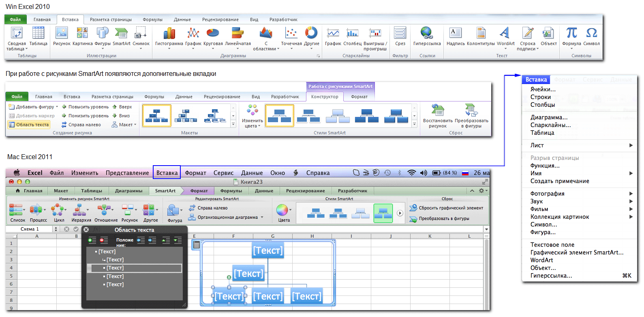Open the Макет dropdown in Создание рисунка
This screenshot has height=317, width=644.
124,125
